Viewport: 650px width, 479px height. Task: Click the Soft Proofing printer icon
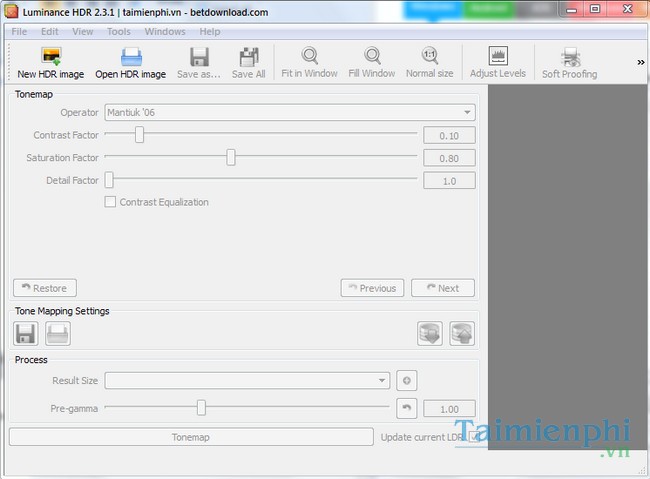[569, 57]
